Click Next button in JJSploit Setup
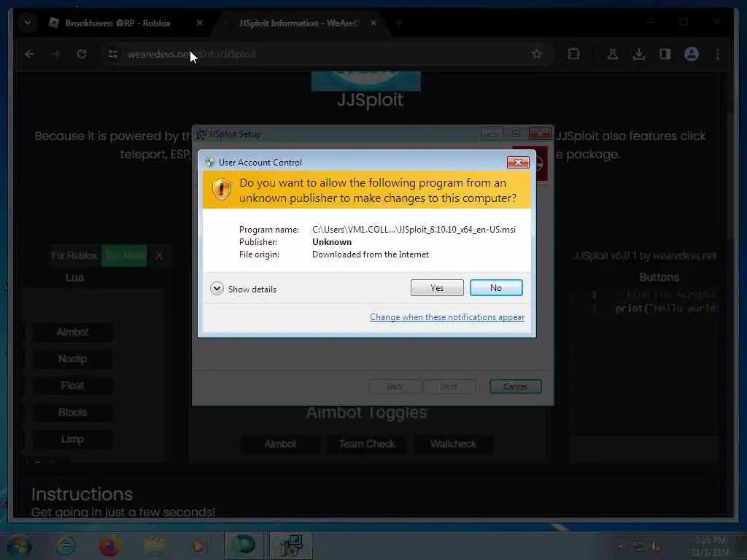The width and height of the screenshot is (747, 560). [449, 386]
